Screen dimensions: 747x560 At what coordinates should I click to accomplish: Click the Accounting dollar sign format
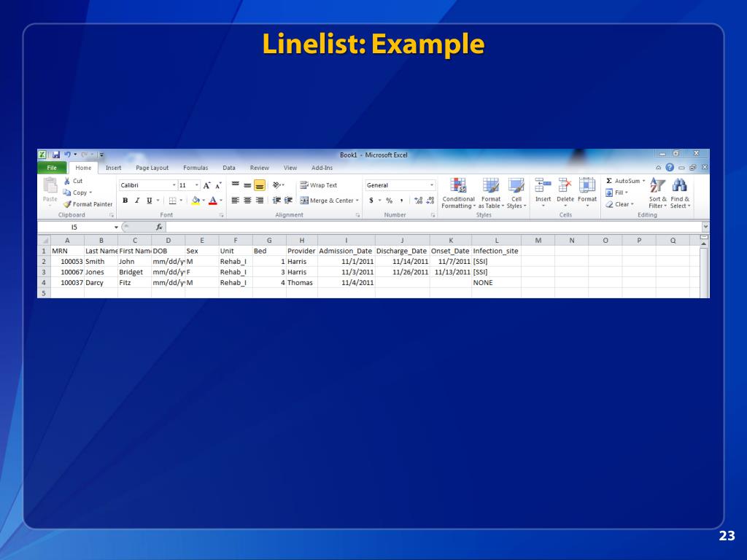point(371,201)
